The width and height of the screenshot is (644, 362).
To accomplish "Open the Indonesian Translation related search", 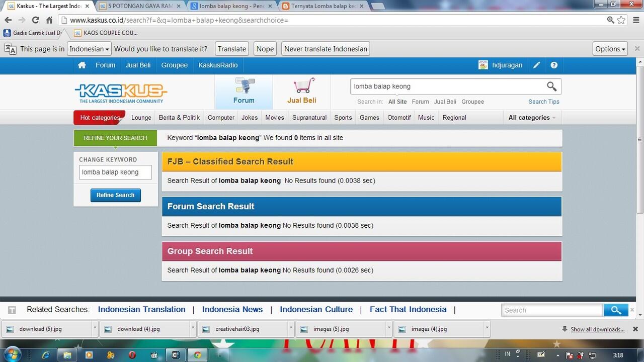I will [142, 310].
